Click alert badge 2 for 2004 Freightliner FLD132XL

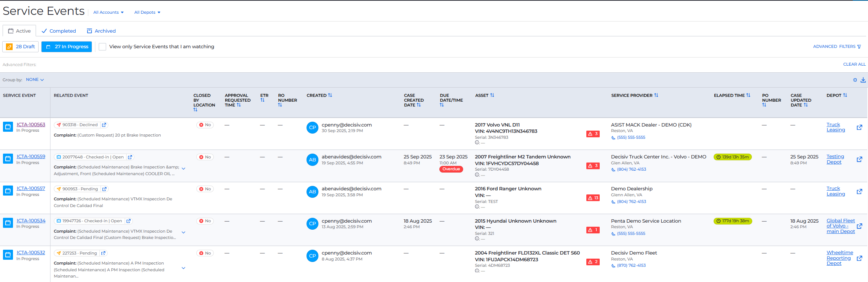coord(593,262)
